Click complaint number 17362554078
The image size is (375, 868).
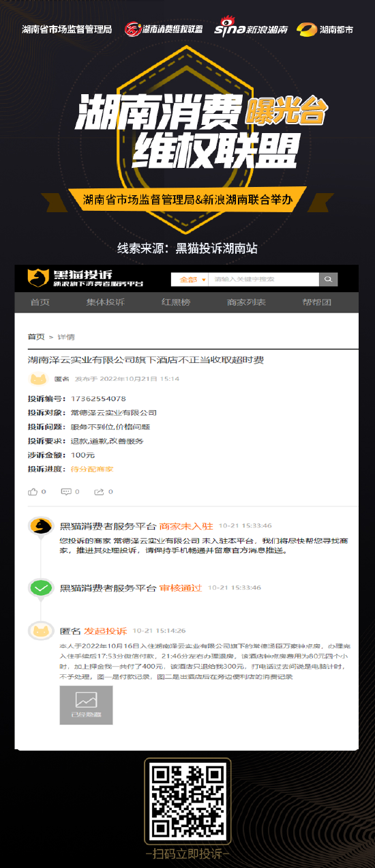click(98, 399)
